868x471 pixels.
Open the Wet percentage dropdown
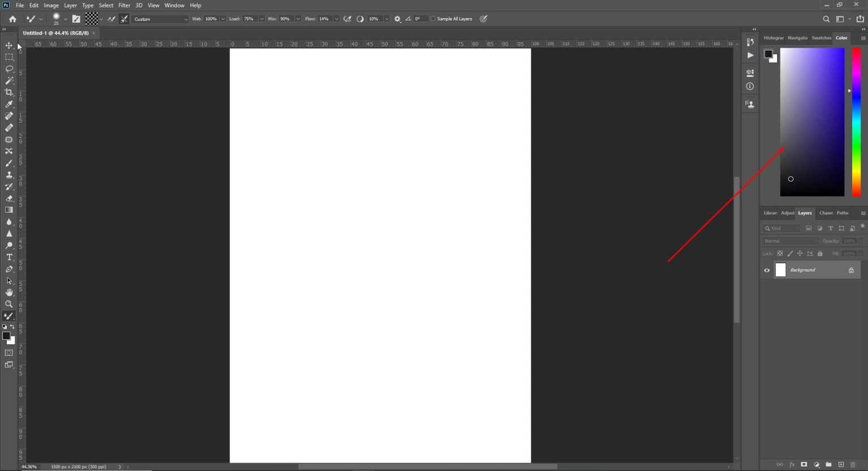pyautogui.click(x=223, y=19)
